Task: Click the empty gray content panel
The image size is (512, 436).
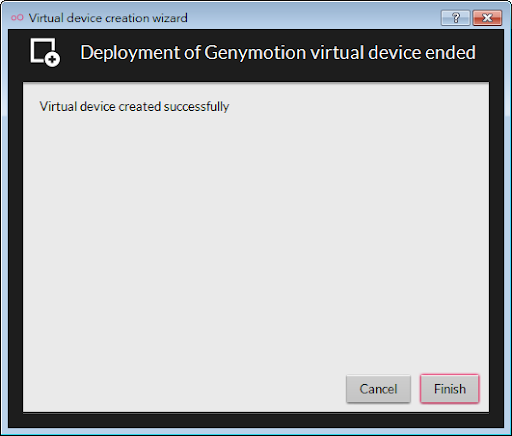Action: click(256, 233)
